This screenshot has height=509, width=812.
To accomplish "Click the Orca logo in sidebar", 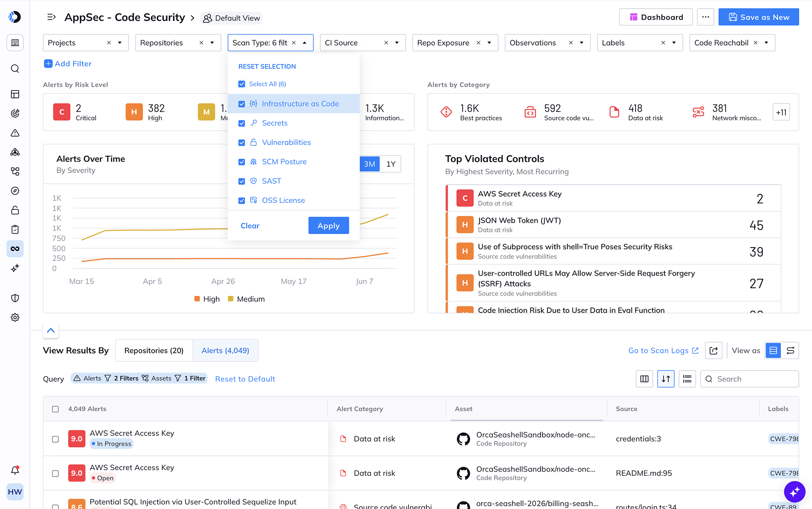I will [15, 17].
